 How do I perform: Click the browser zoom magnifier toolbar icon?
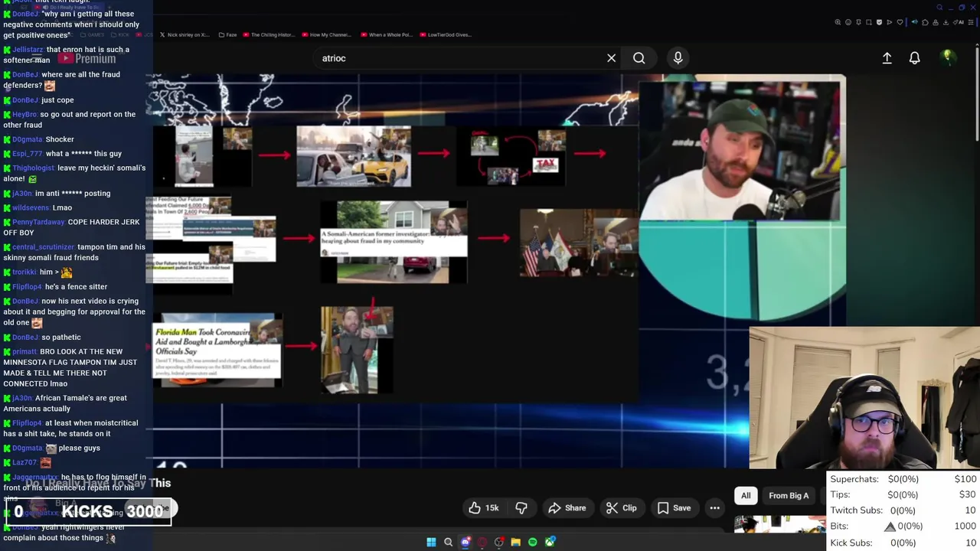[838, 22]
